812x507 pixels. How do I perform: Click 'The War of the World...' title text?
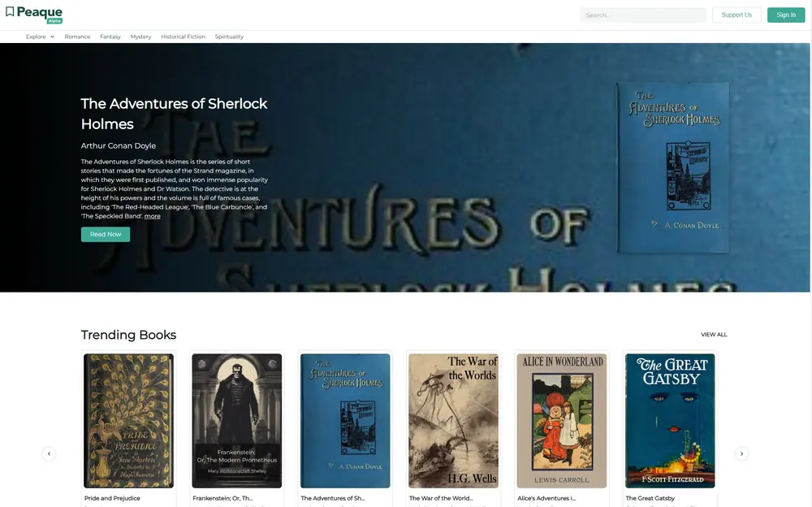click(441, 498)
